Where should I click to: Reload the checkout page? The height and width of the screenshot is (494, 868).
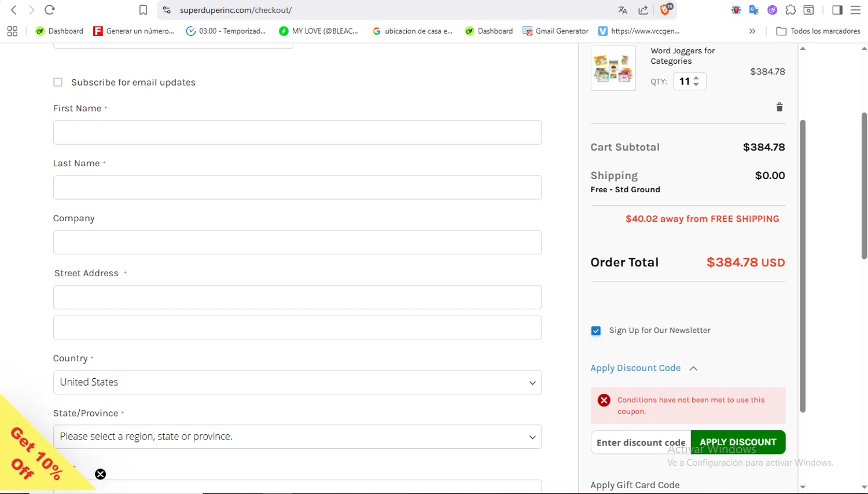50,10
